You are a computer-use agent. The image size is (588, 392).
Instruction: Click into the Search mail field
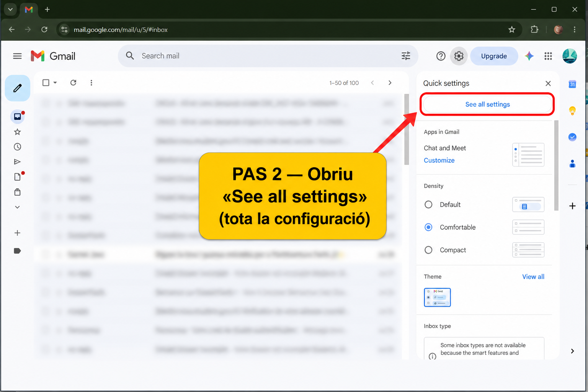(268, 56)
